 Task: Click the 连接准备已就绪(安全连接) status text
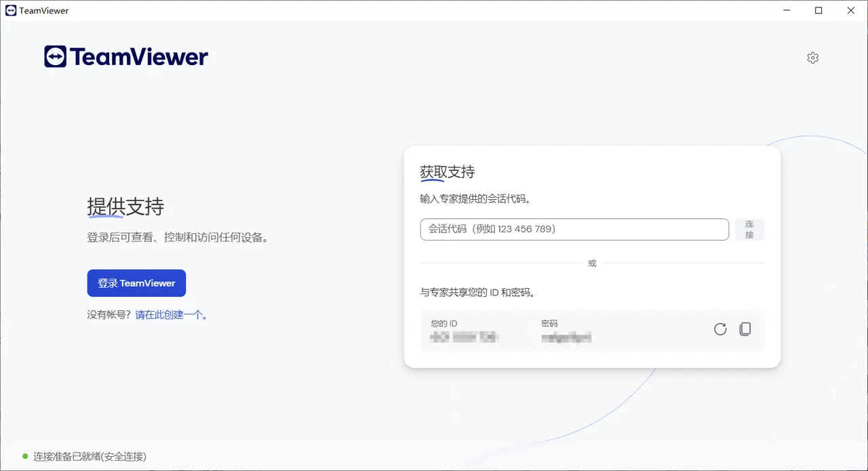[90, 457]
